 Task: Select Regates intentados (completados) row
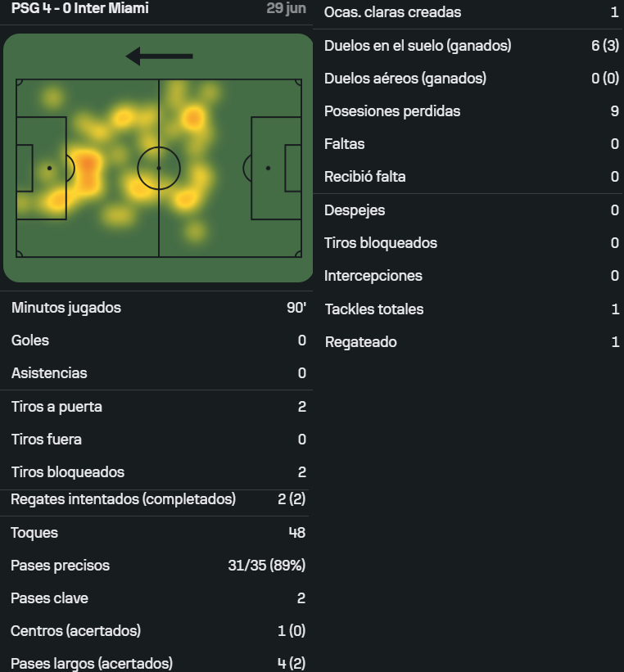[x=156, y=499]
